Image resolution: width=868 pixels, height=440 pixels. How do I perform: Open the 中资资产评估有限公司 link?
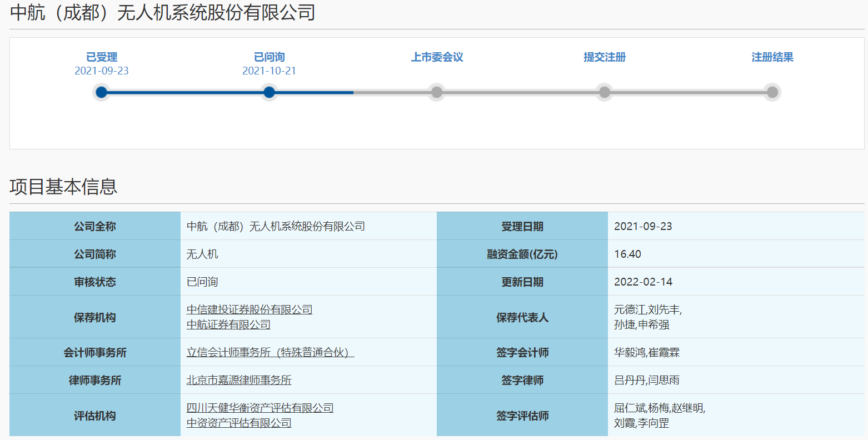pyautogui.click(x=239, y=423)
